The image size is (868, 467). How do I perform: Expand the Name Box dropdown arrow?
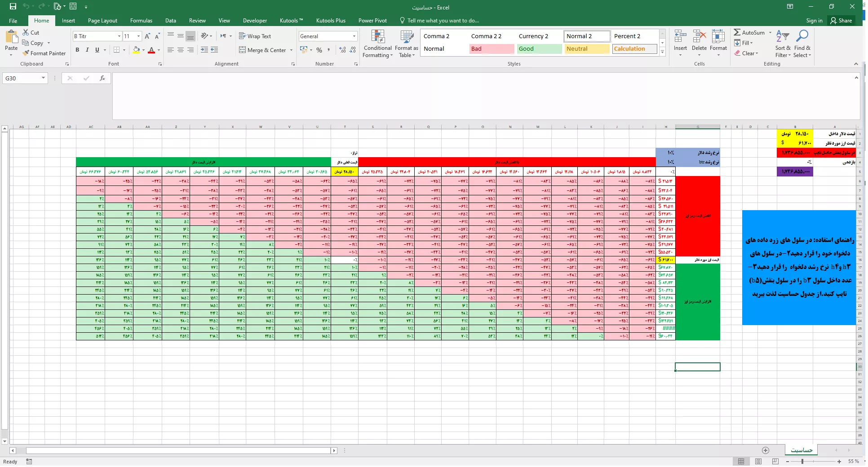tap(43, 78)
